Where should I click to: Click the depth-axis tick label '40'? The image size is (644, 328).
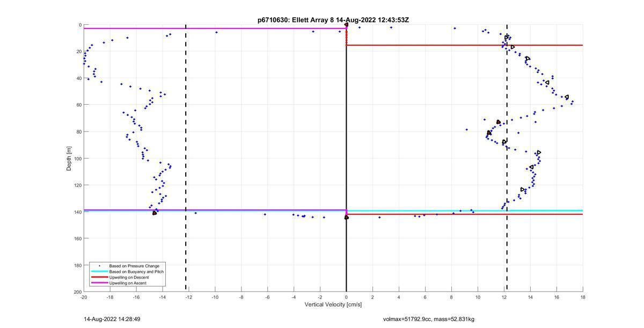tap(79, 78)
